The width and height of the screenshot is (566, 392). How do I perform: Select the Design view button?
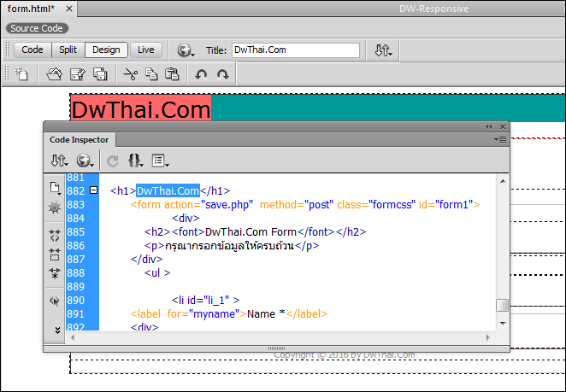[x=106, y=50]
